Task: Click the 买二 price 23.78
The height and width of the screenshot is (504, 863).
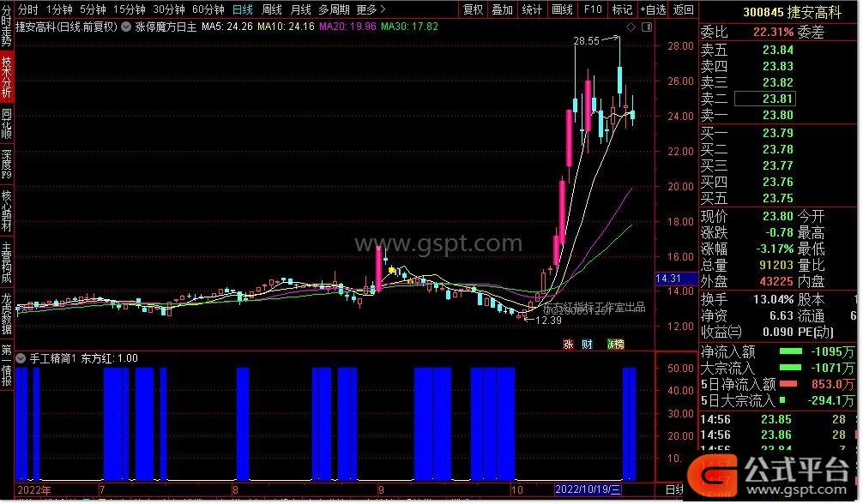Action: pyautogui.click(x=778, y=150)
